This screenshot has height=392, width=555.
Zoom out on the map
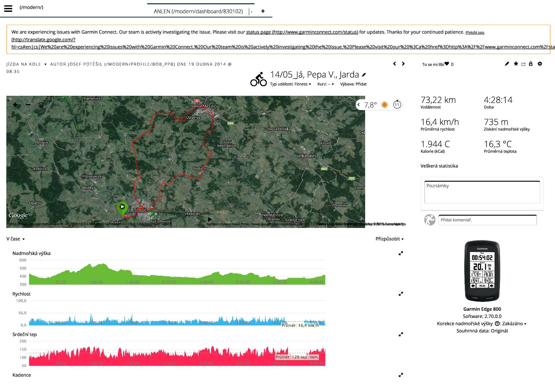(28, 105)
